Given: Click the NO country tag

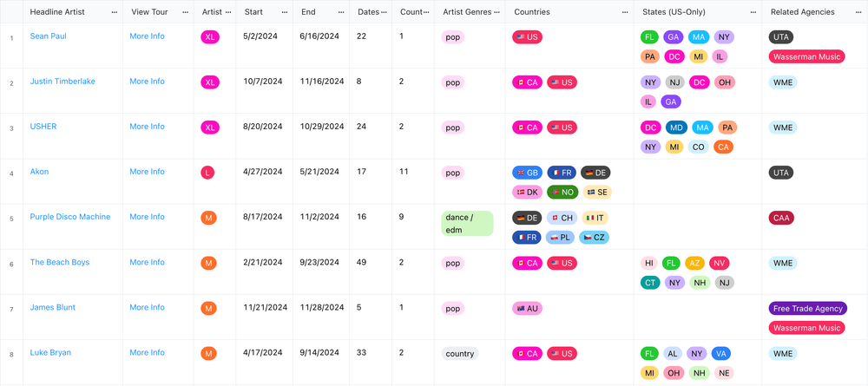Looking at the screenshot, I should pos(562,192).
